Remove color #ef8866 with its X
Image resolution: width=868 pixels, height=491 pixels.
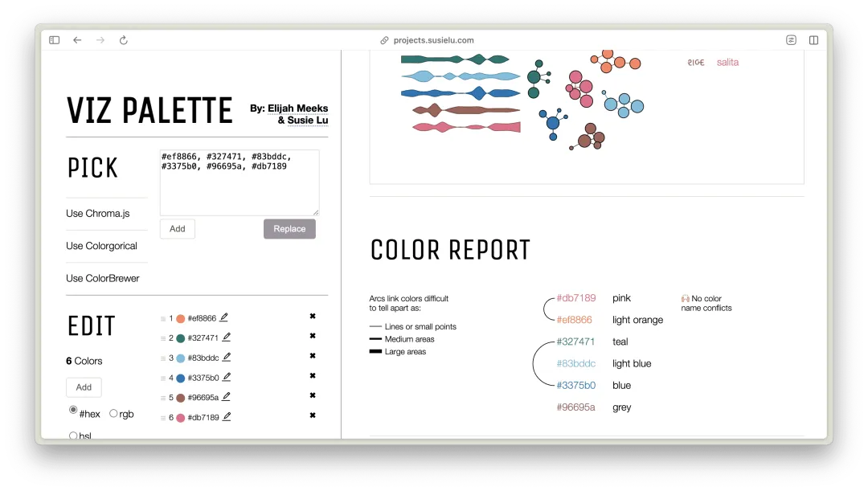[313, 316]
